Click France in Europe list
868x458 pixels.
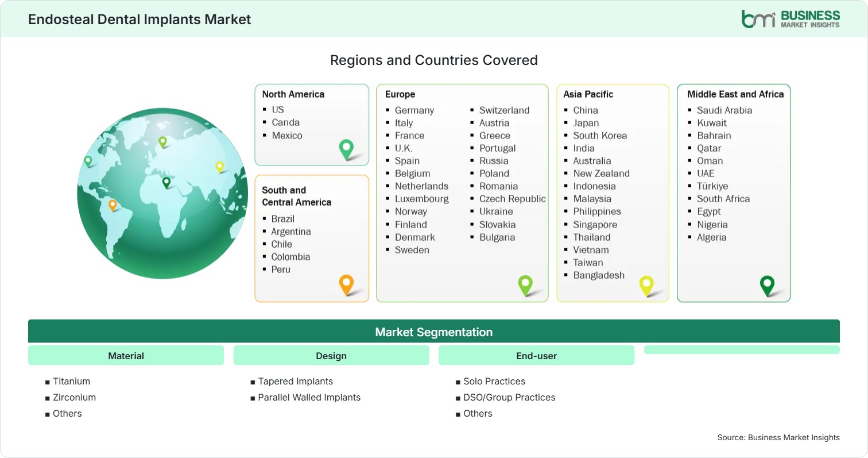pyautogui.click(x=410, y=135)
